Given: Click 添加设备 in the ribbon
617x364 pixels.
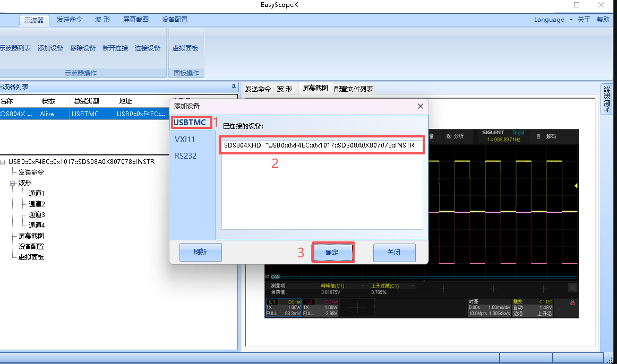Looking at the screenshot, I should pos(50,48).
